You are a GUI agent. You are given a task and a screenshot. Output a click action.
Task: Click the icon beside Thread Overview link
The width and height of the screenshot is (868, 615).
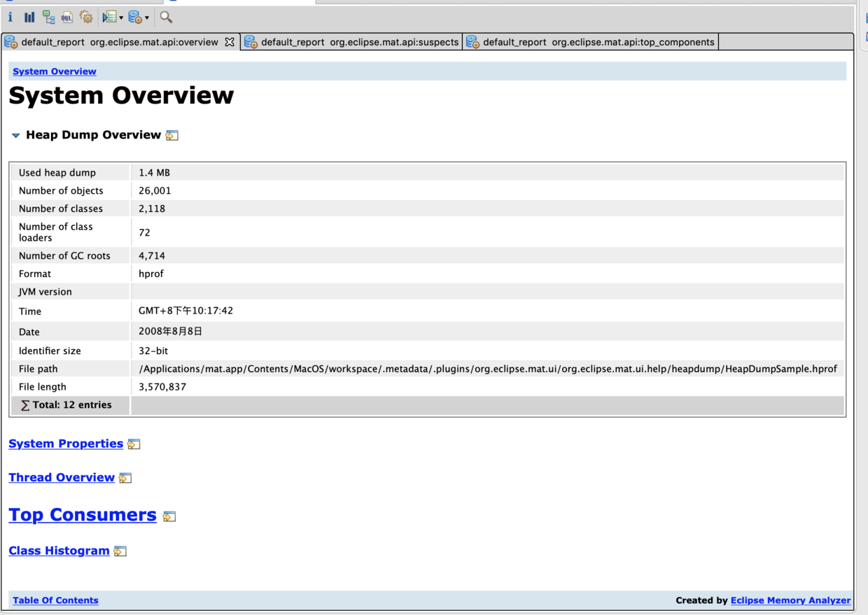tap(125, 478)
